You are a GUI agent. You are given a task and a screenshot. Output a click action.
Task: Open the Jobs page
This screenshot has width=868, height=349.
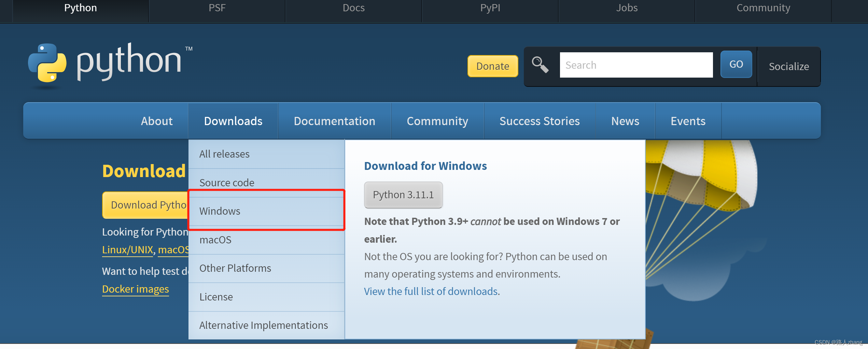[627, 8]
